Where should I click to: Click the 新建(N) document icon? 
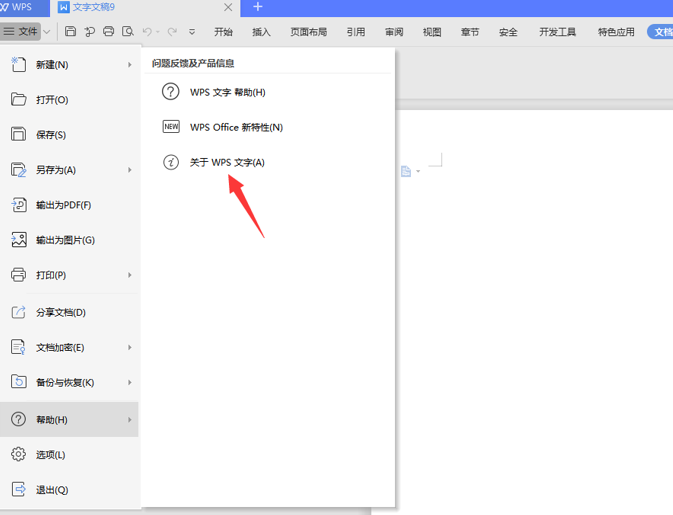pyautogui.click(x=18, y=64)
